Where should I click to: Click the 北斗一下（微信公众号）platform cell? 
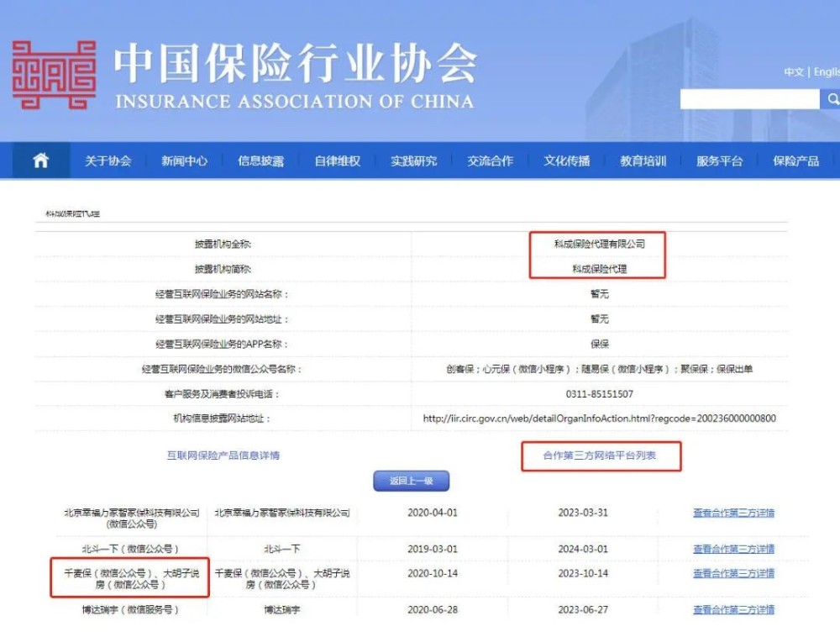tap(130, 549)
